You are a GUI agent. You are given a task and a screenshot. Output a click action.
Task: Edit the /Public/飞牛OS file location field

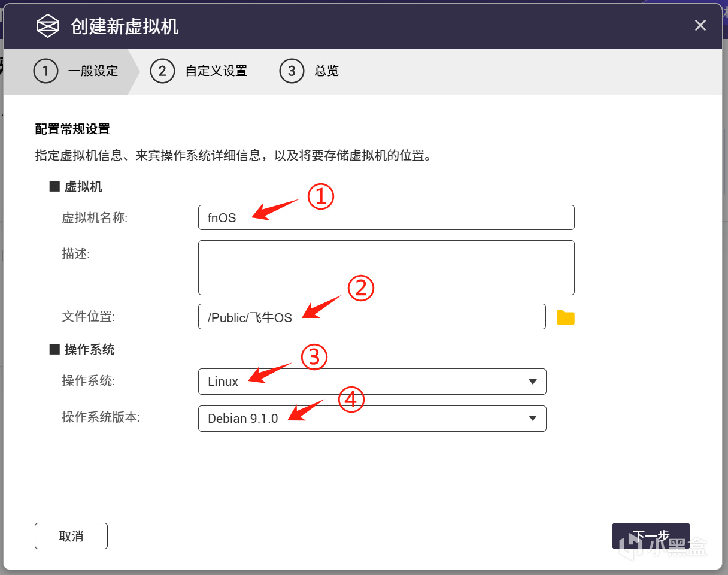point(372,317)
